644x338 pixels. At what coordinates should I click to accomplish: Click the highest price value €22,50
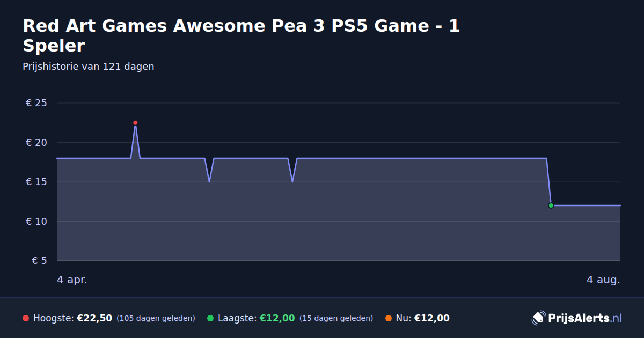coord(94,318)
